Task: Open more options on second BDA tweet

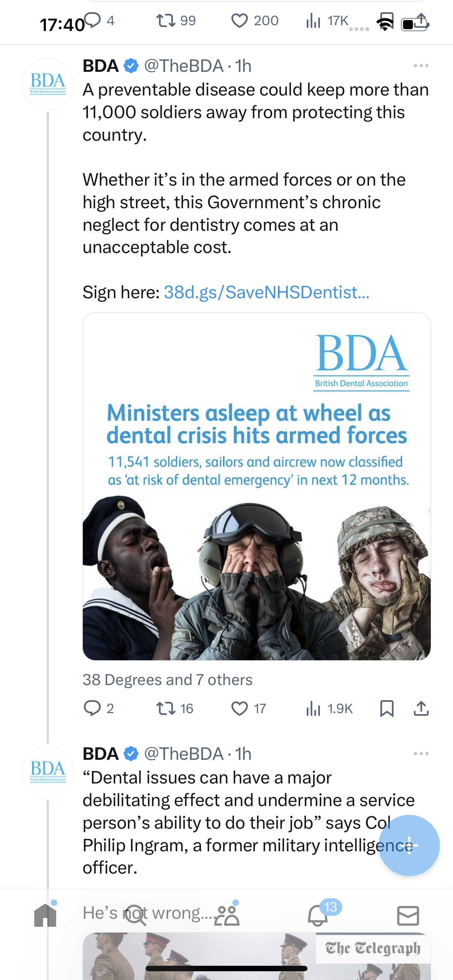Action: tap(421, 754)
